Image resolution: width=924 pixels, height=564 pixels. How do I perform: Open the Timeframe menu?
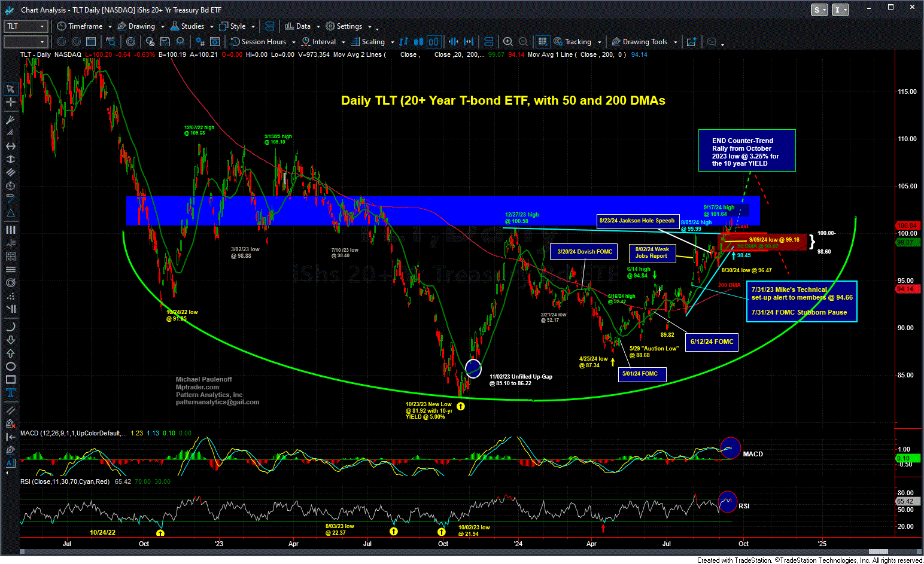[x=84, y=26]
